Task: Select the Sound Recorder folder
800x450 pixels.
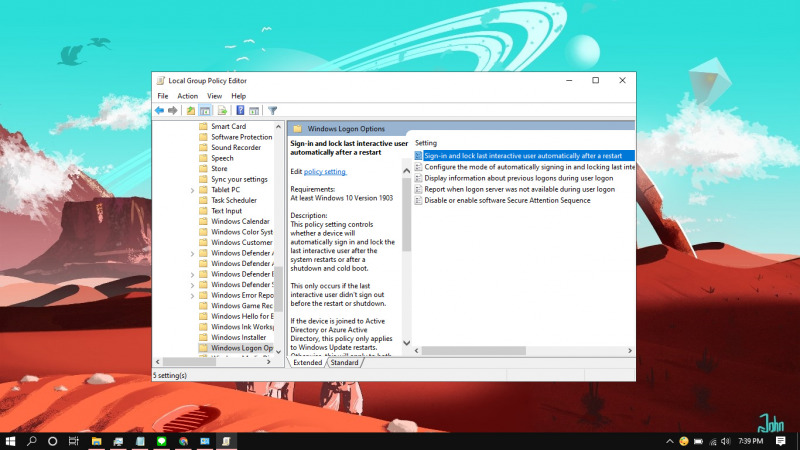Action: 236,147
